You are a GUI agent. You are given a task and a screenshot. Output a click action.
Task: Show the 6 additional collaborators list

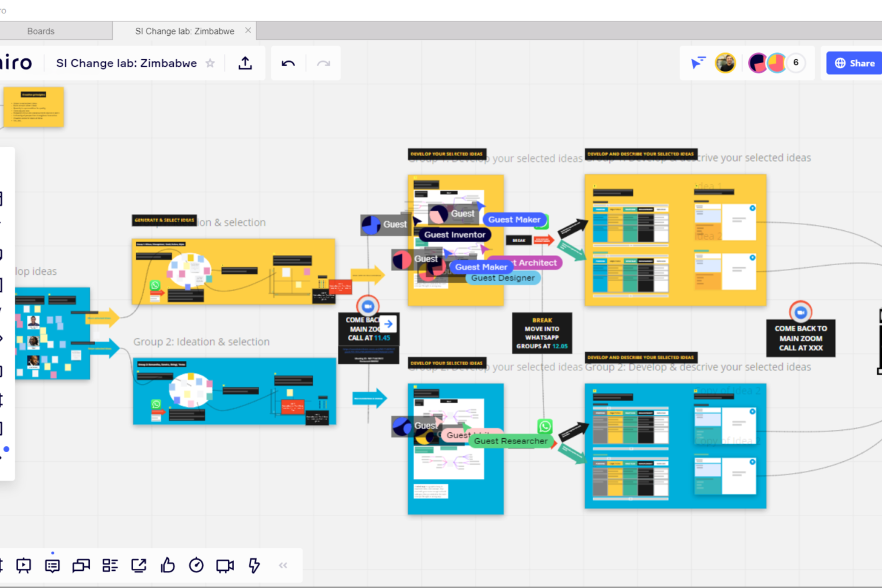pyautogui.click(x=795, y=63)
